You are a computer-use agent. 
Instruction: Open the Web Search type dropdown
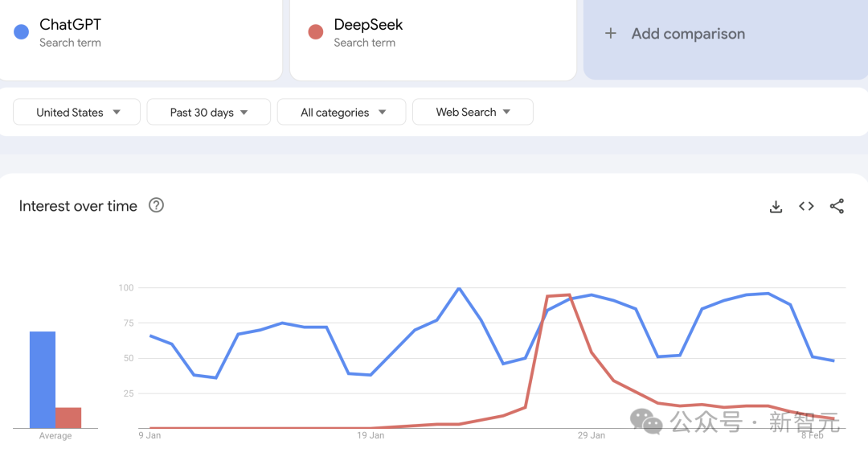[473, 112]
